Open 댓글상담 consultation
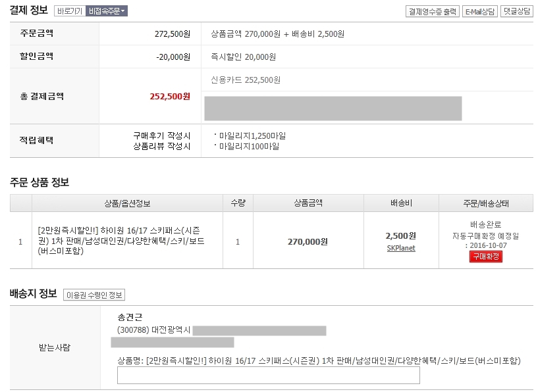 click(517, 11)
